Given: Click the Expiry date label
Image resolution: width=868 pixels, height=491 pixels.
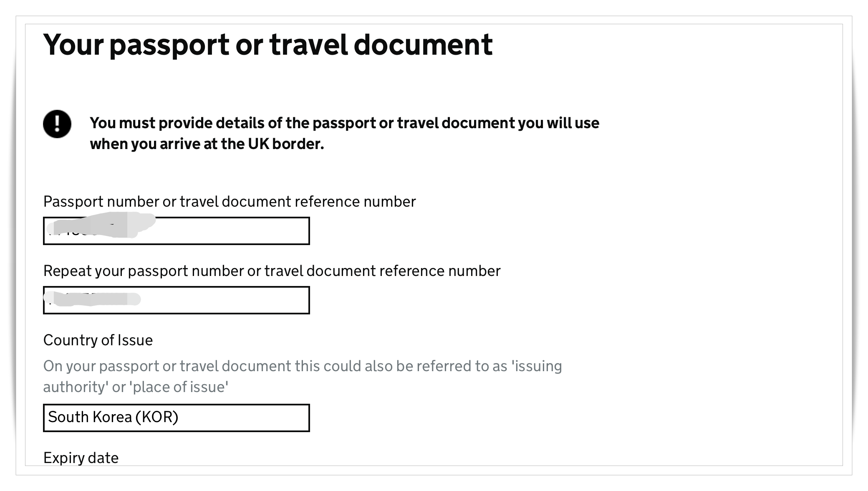Looking at the screenshot, I should [x=81, y=457].
